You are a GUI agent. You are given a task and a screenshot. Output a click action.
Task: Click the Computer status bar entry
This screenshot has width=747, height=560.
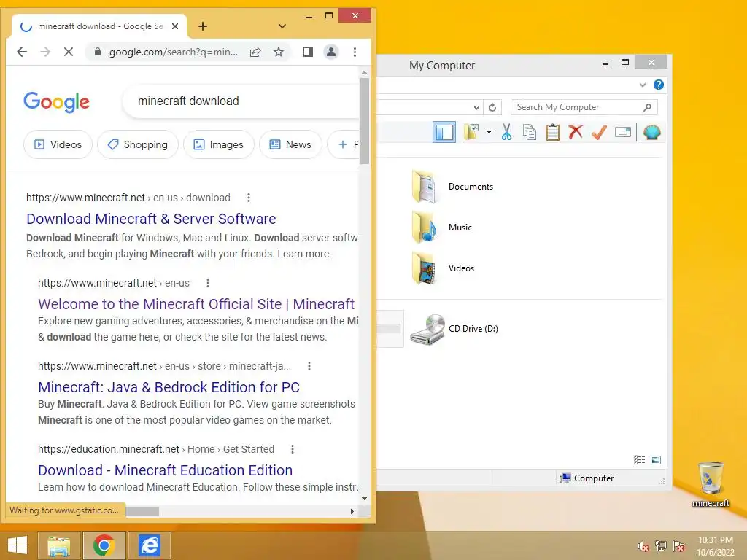pyautogui.click(x=587, y=478)
